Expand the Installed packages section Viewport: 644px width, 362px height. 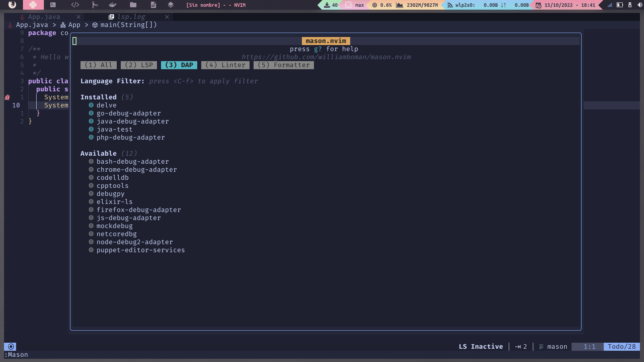coord(98,97)
